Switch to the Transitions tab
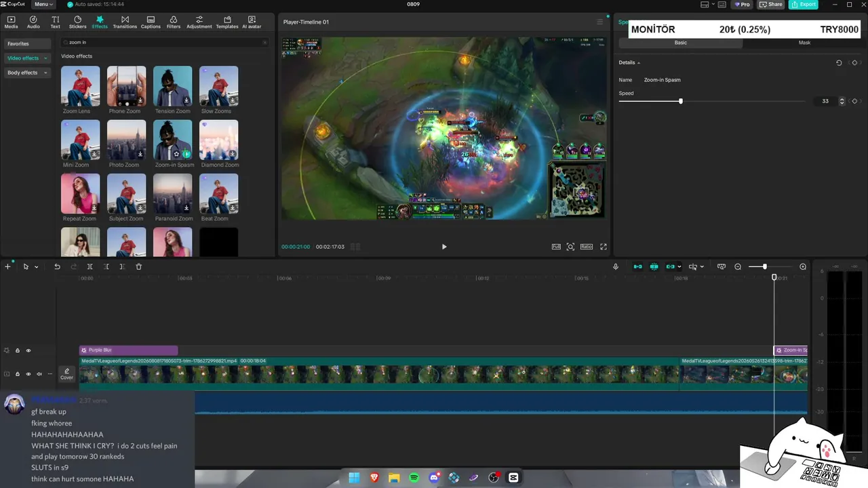 tap(125, 22)
